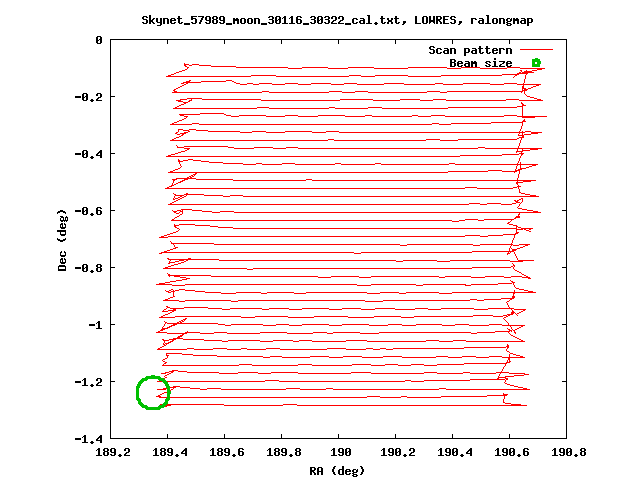The image size is (640, 480).
Task: Click the x-axis tick label 189.6
Action: [227, 453]
